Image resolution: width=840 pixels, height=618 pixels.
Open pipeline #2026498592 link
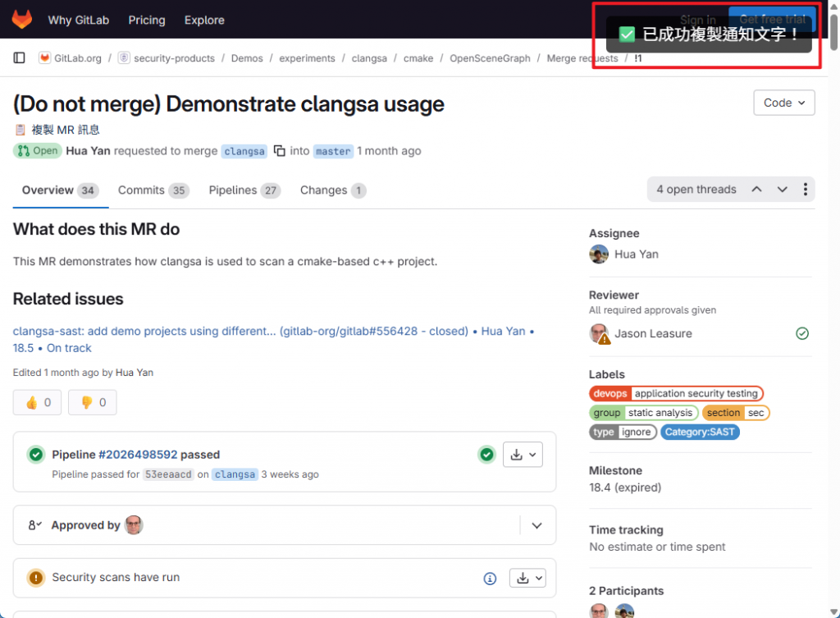tap(138, 455)
